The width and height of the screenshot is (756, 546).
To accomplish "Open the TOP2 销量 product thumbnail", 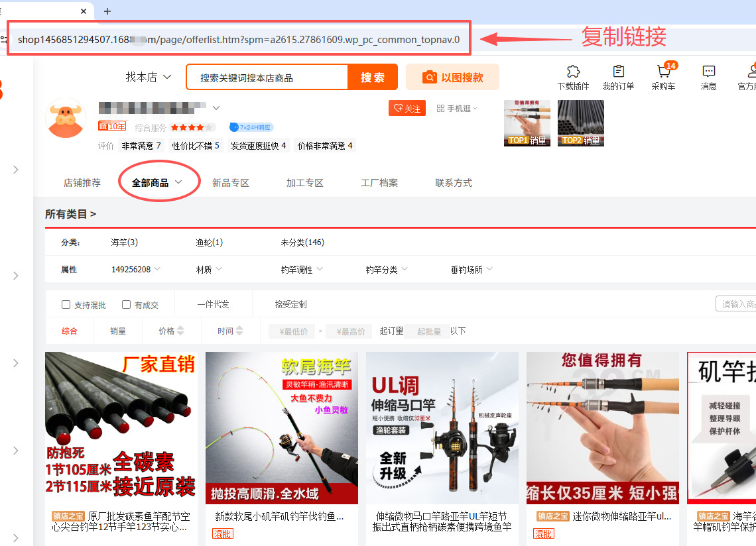I will point(580,123).
